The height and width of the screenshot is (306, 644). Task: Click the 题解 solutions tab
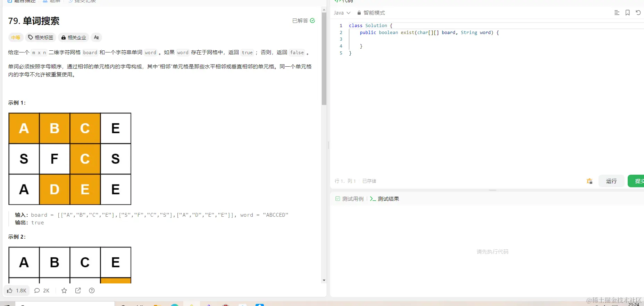51,1
